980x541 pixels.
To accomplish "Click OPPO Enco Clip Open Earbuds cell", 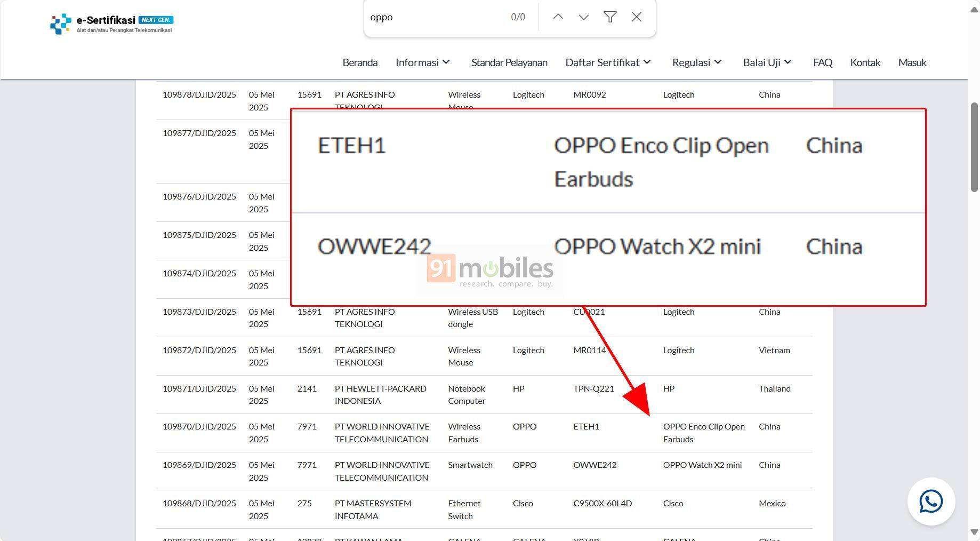I will point(704,433).
